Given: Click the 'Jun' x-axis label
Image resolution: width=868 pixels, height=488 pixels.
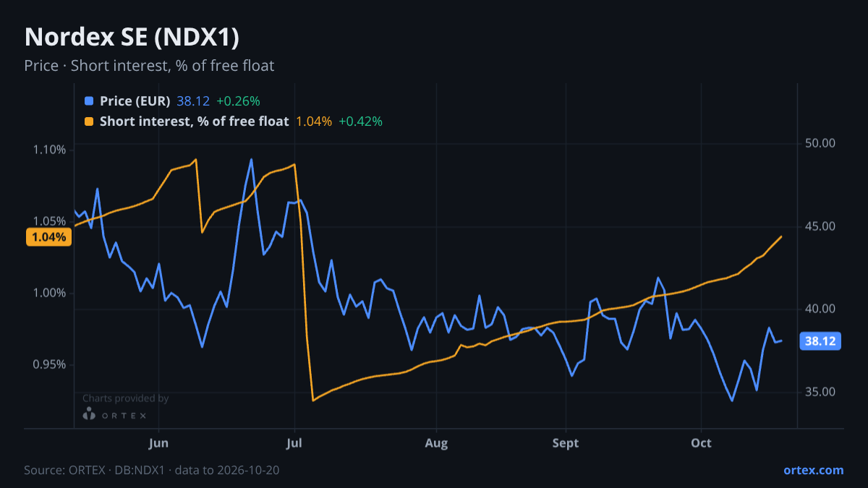Looking at the screenshot, I should [158, 443].
